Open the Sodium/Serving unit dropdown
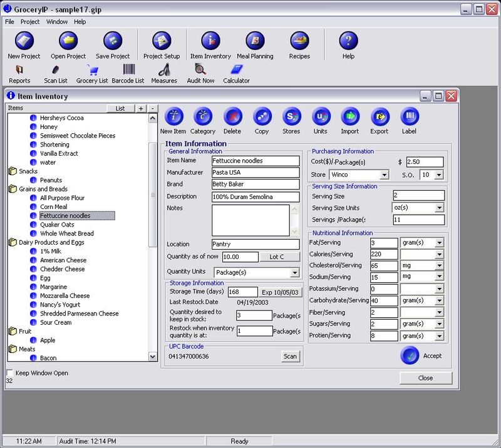This screenshot has height=448, width=501. [x=440, y=277]
